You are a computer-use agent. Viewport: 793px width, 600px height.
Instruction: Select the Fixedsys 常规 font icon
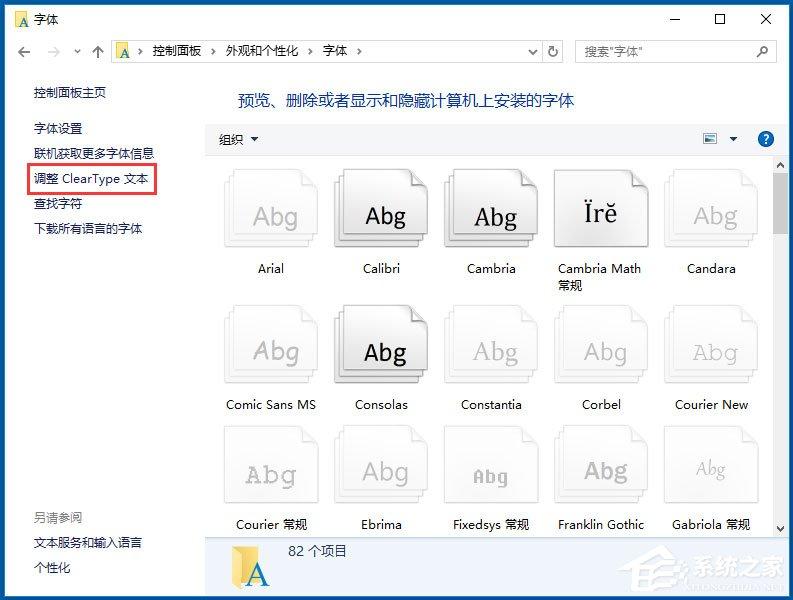(491, 464)
